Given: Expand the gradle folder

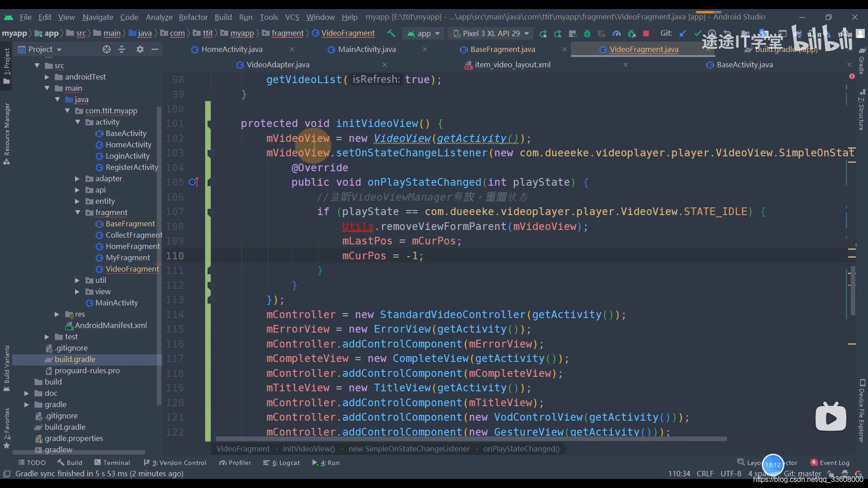Looking at the screenshot, I should pos(27,404).
